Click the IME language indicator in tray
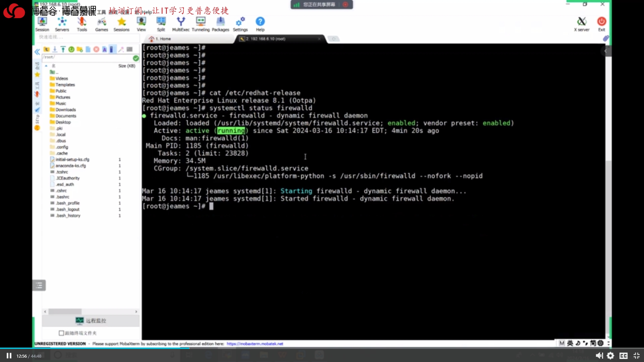This screenshot has width=644, height=362. click(x=570, y=343)
